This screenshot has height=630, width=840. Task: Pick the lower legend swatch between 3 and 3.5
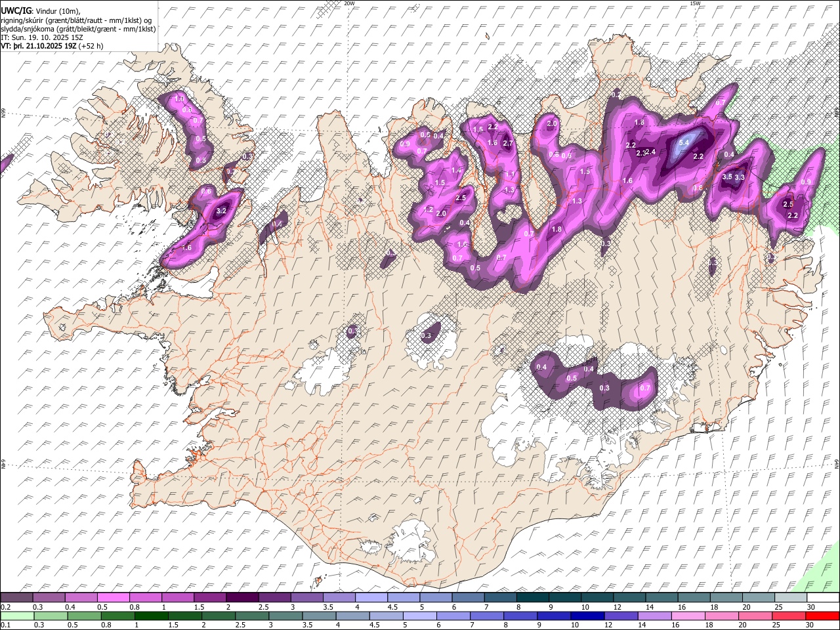pyautogui.click(x=285, y=616)
